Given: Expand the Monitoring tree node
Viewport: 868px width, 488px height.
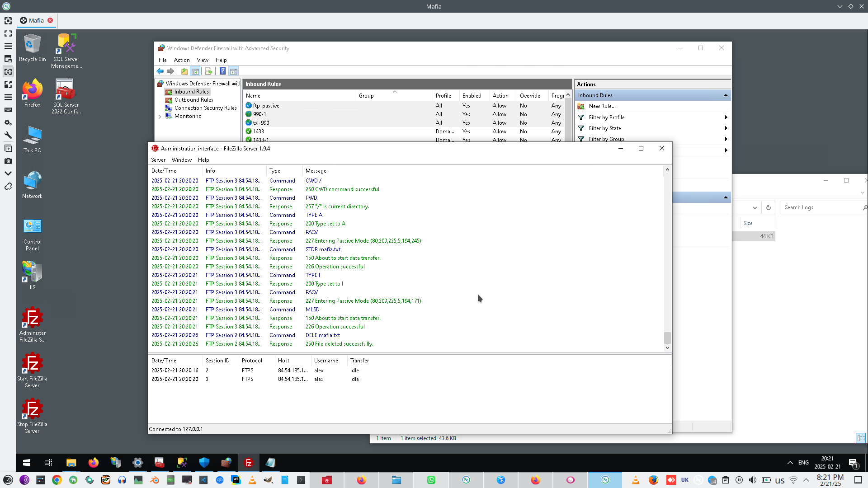Looking at the screenshot, I should pyautogui.click(x=160, y=117).
